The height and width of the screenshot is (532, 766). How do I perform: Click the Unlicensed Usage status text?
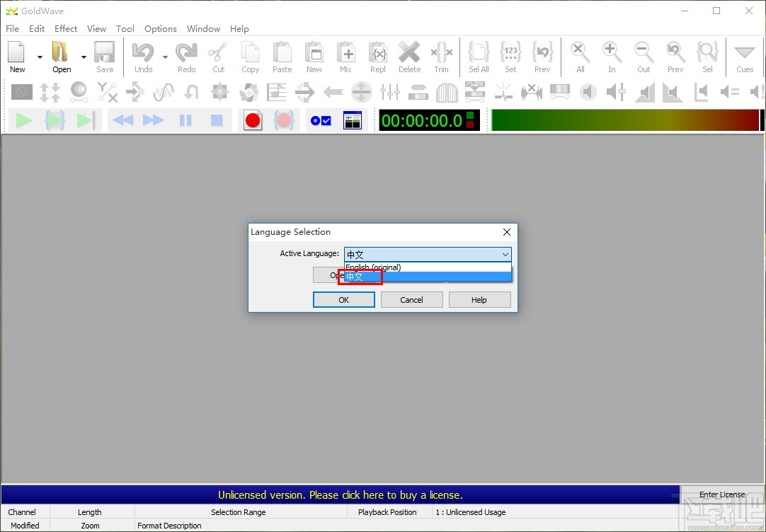471,512
